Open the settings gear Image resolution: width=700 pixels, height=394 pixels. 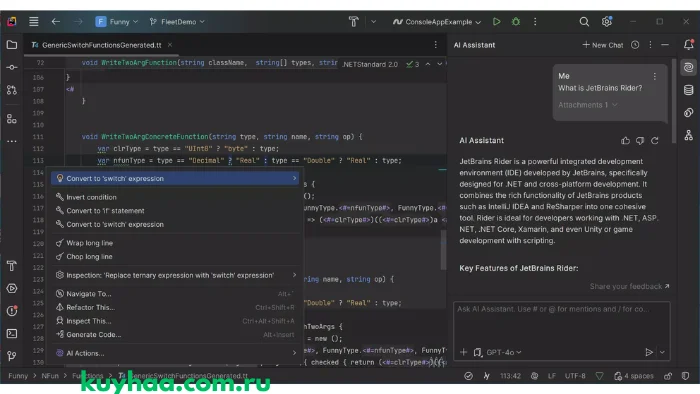point(607,21)
